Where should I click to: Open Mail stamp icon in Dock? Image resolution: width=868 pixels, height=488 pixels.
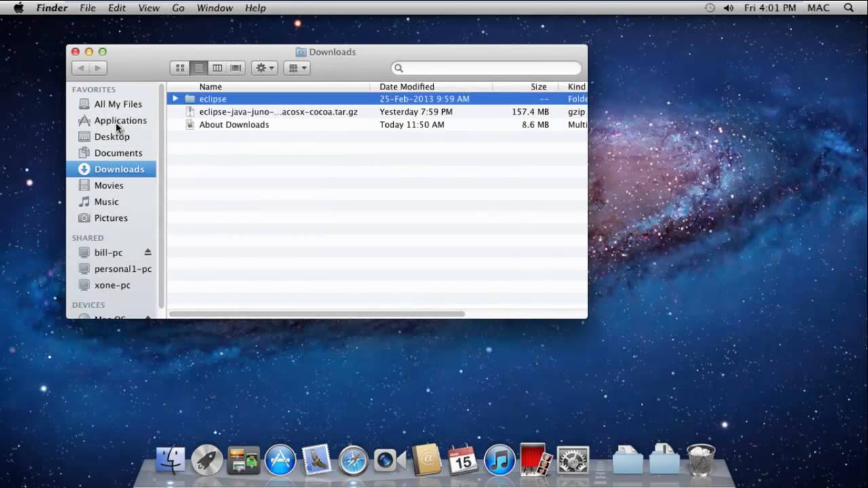(x=317, y=460)
